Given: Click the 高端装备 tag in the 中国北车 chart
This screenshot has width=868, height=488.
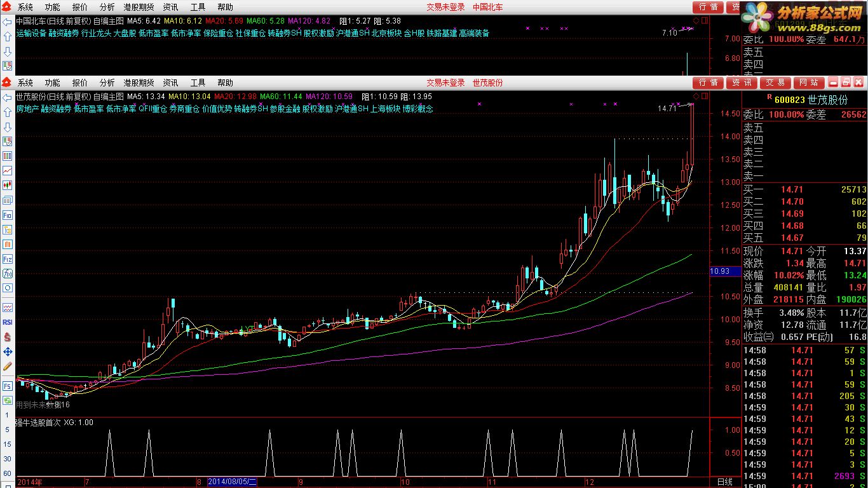Looking at the screenshot, I should click(474, 33).
